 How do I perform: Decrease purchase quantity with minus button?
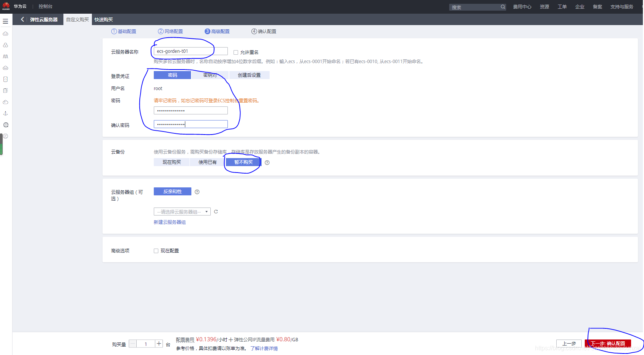tap(133, 344)
